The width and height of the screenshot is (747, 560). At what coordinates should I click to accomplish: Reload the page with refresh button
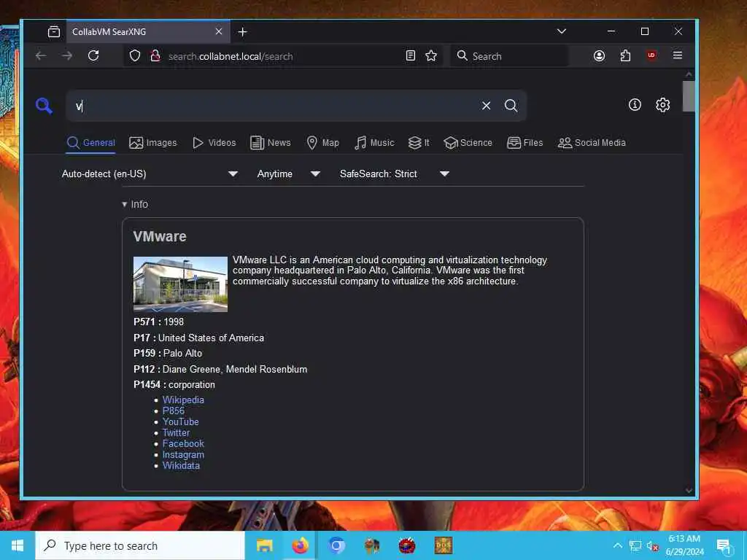tap(93, 55)
